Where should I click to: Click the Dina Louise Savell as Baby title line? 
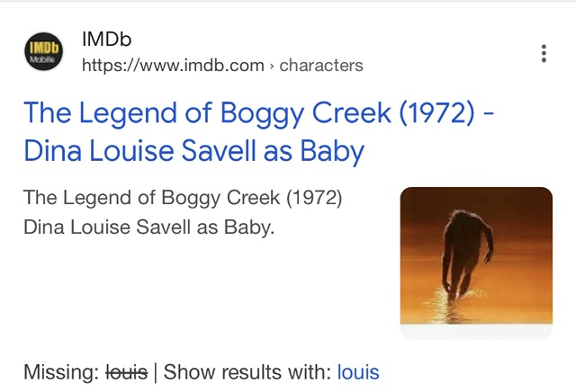click(193, 151)
